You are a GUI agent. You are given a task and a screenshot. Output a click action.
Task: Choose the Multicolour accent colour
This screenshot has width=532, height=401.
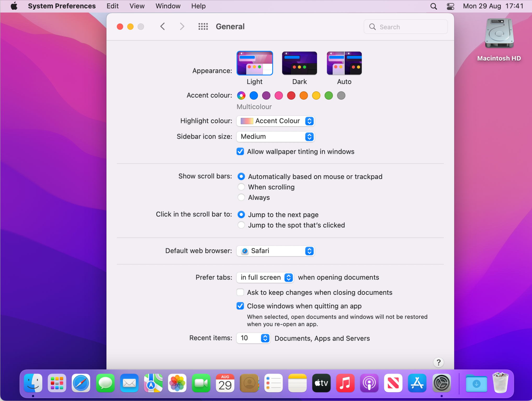click(x=241, y=95)
